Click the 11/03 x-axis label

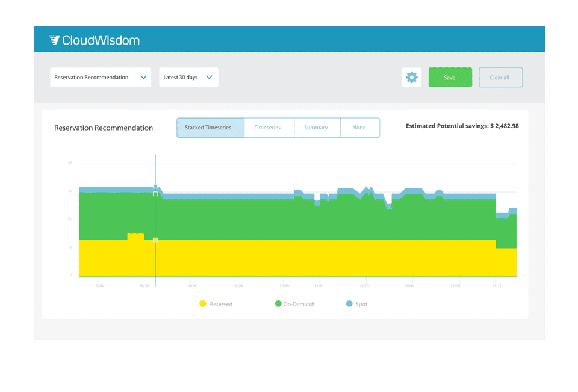364,286
